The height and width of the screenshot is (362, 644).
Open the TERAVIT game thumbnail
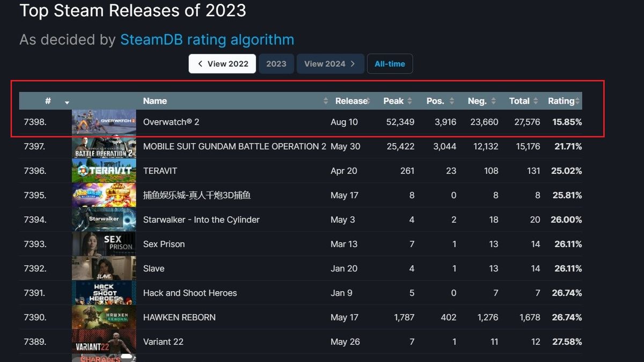104,171
